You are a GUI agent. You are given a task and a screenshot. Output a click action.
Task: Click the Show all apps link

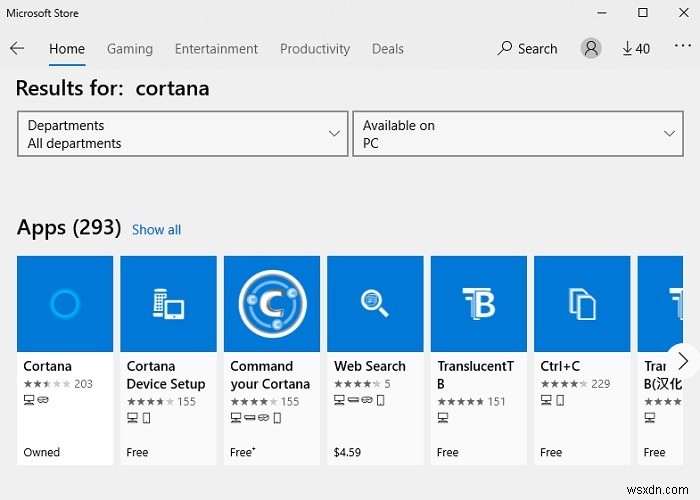click(x=156, y=229)
